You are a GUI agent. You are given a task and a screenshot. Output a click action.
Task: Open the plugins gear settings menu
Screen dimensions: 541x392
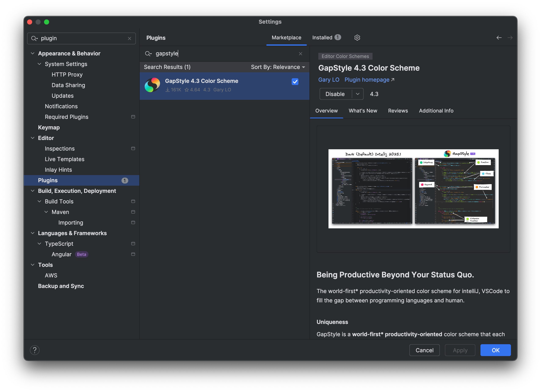[357, 38]
